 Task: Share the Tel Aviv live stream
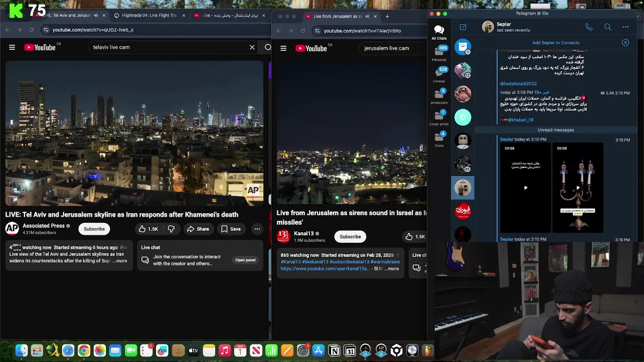[x=198, y=229]
